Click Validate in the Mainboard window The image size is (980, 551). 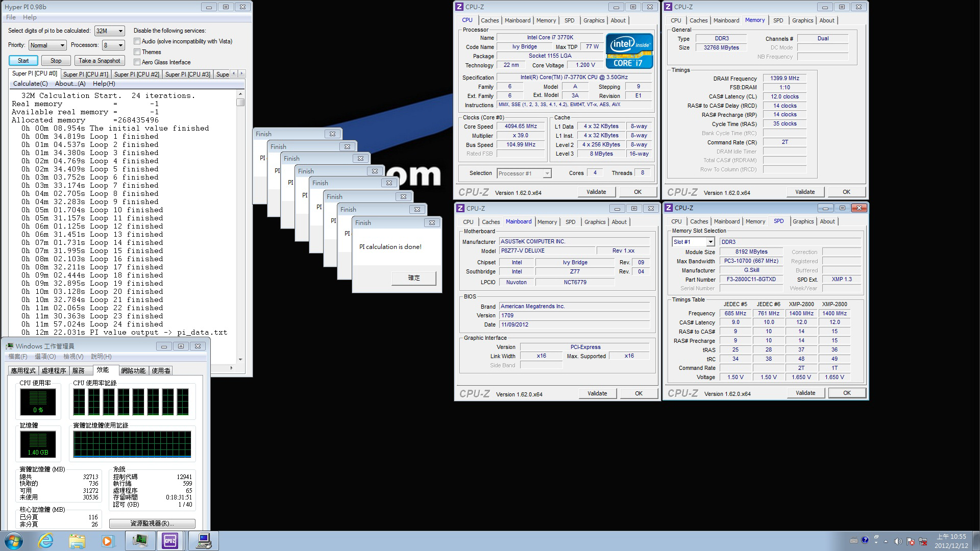[597, 393]
